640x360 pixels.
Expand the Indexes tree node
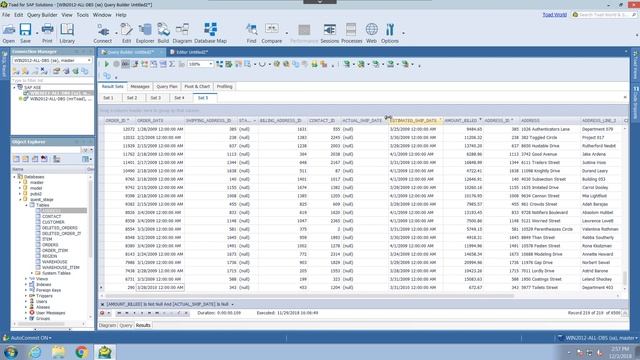pos(26,284)
